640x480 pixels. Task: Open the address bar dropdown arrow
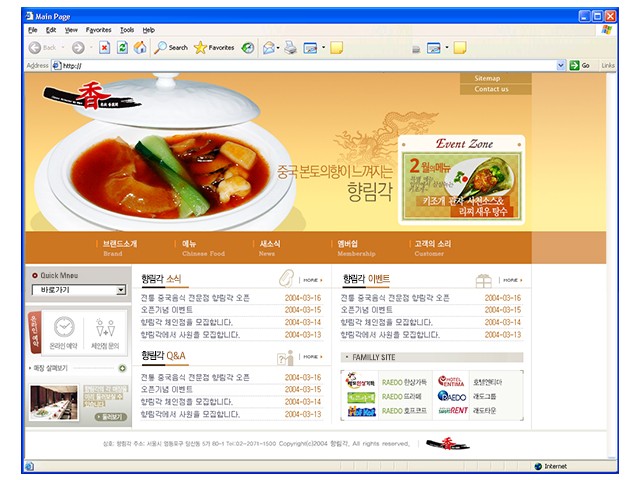coord(561,65)
